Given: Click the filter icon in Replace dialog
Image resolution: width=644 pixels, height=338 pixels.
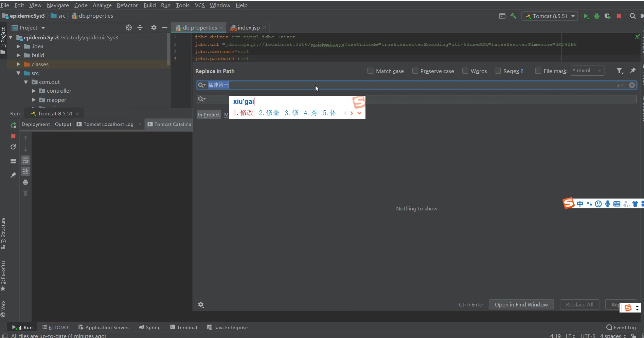Looking at the screenshot, I should pos(620,71).
